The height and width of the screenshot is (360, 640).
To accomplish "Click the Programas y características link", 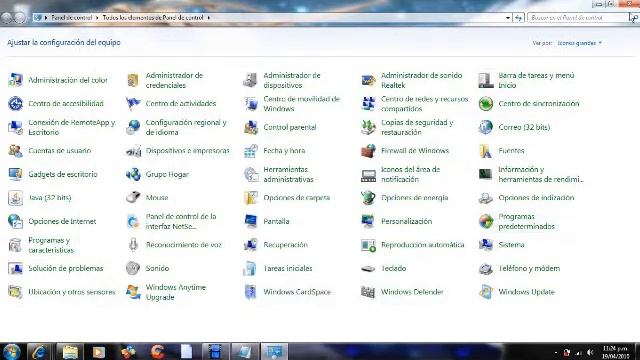I will [x=51, y=245].
